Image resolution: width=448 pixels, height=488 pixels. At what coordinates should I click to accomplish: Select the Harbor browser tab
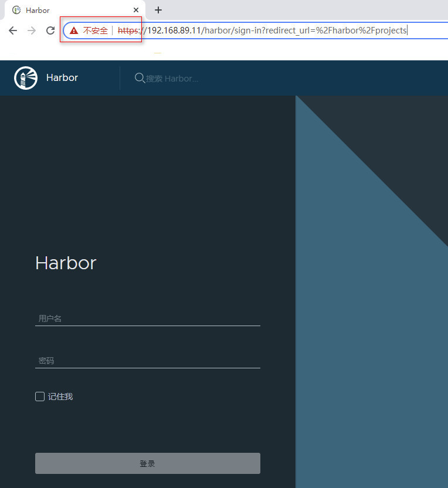[74, 11]
